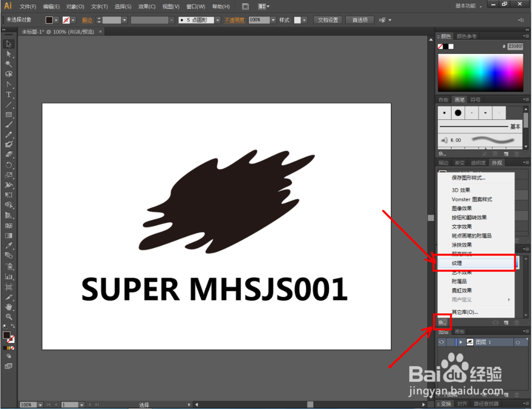Viewport: 532px width, 409px height.
Task: Select the Blend tool
Action: [9, 256]
